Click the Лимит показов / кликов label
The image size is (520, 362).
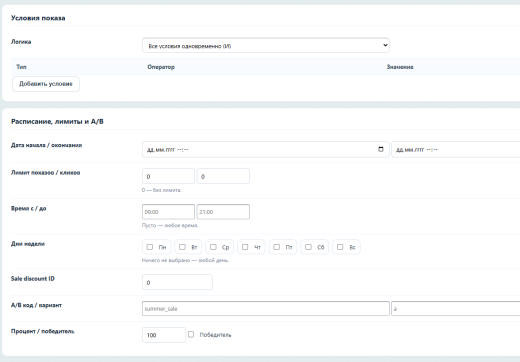(45, 173)
